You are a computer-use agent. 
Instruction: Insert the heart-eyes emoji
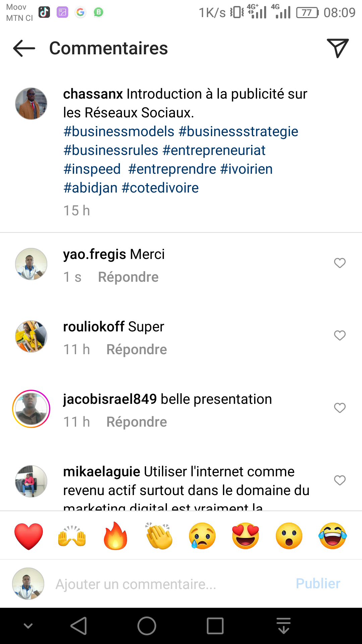tap(246, 536)
